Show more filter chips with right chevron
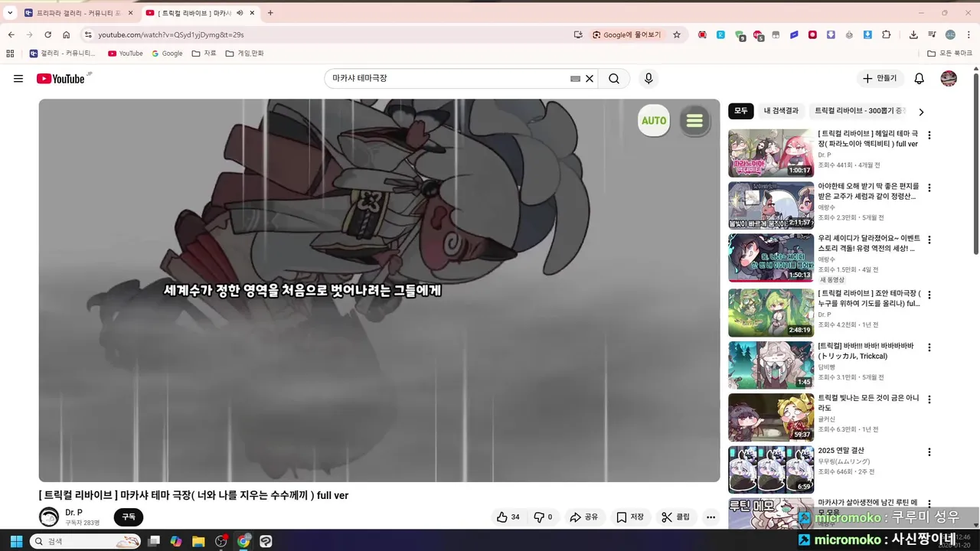This screenshot has height=551, width=980. coord(921,112)
